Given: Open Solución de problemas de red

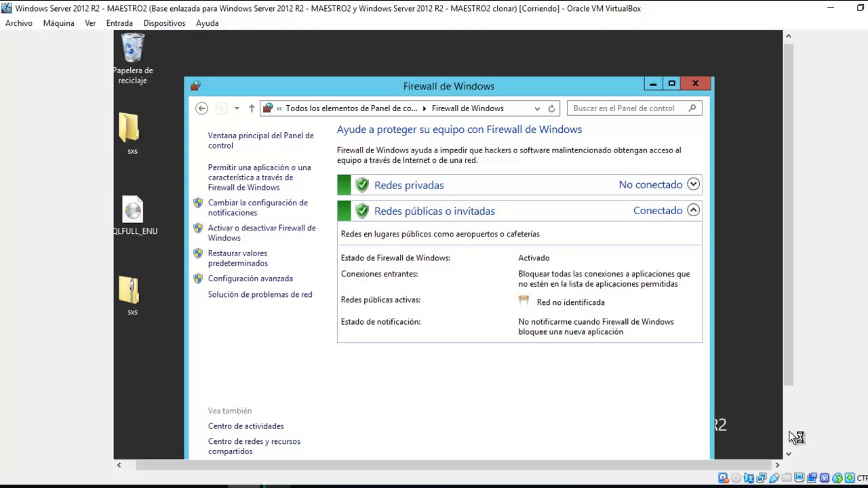Looking at the screenshot, I should pos(260,294).
